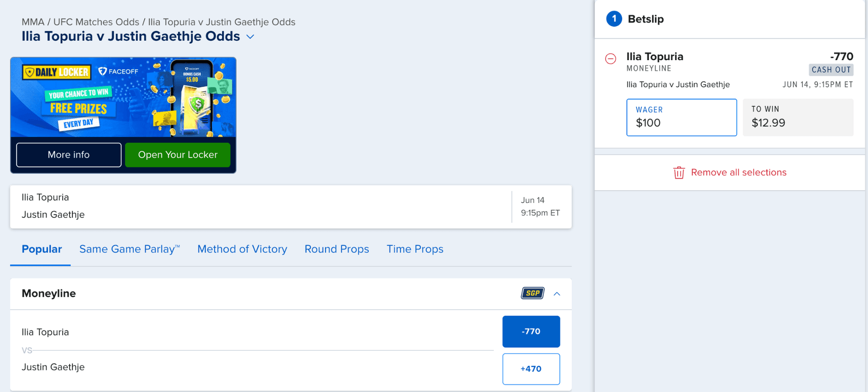The height and width of the screenshot is (392, 868).
Task: Switch to Method of Victory tab
Action: 242,249
